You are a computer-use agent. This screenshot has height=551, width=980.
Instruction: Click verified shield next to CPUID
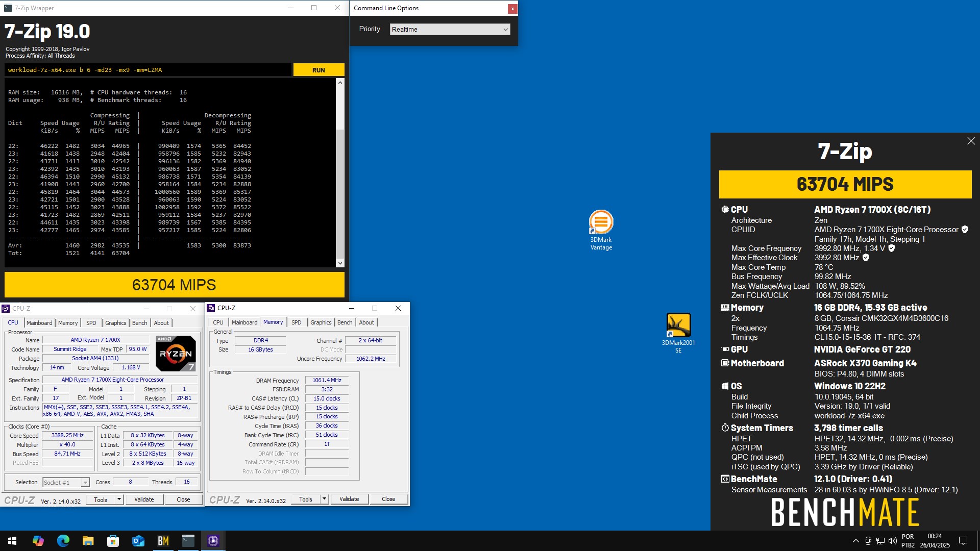click(965, 230)
